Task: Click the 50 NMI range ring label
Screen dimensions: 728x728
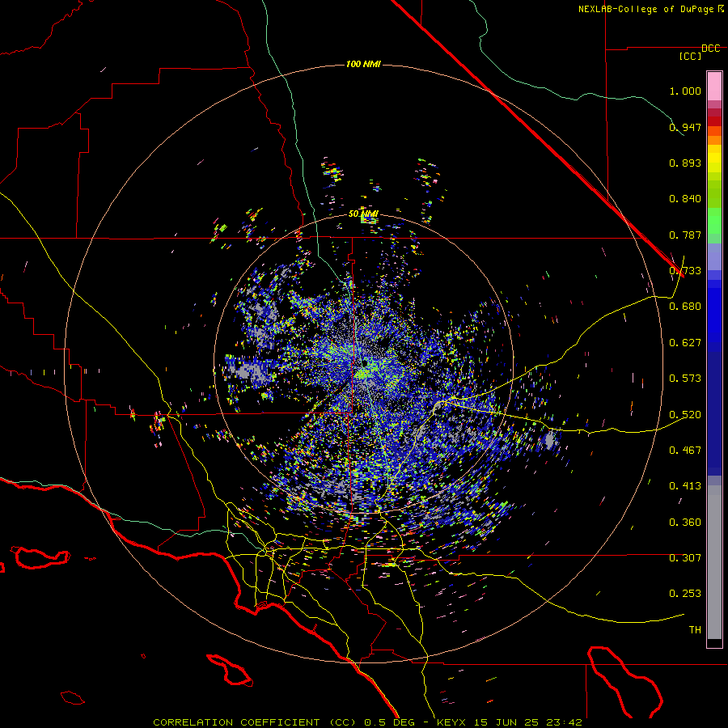Action: (x=363, y=214)
